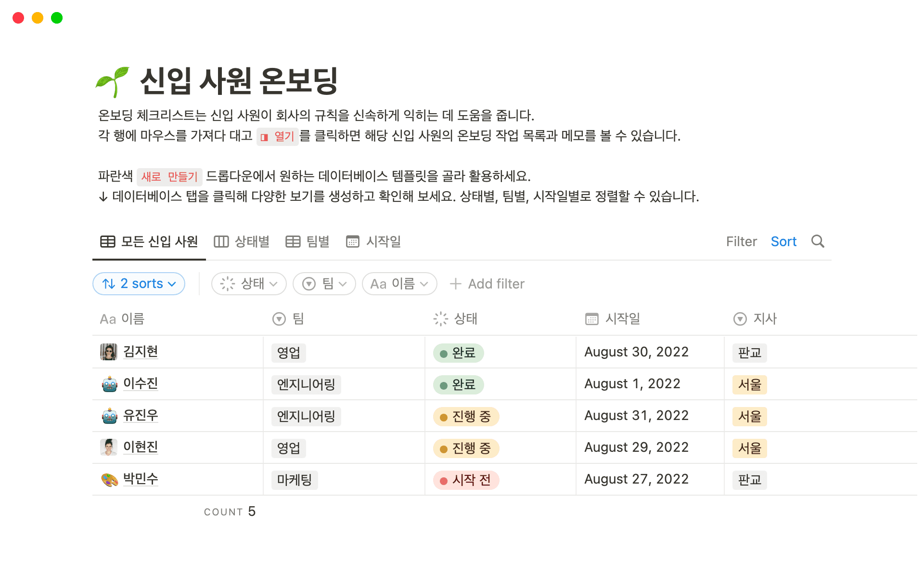
Task: Open the 팀 filter dropdown
Action: coord(324,283)
